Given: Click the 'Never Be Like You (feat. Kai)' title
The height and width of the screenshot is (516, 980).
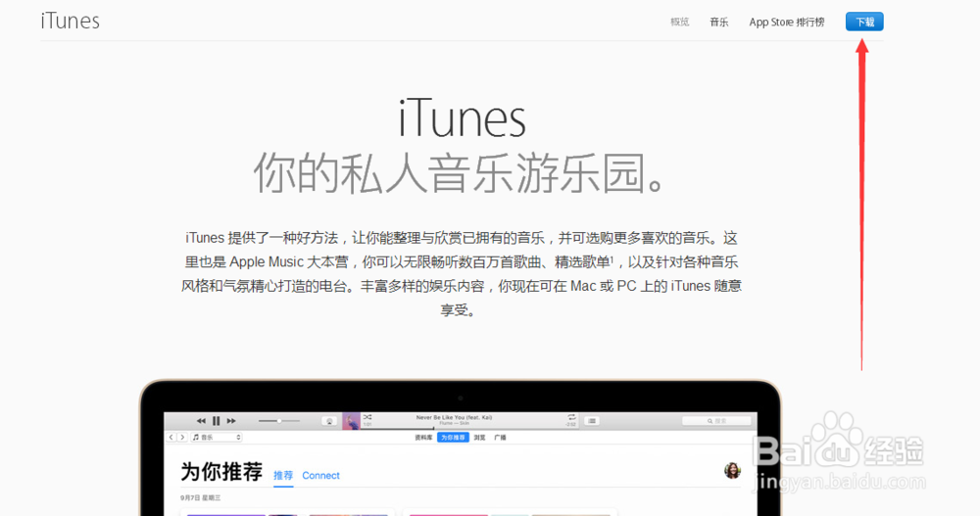Looking at the screenshot, I should point(454,417).
